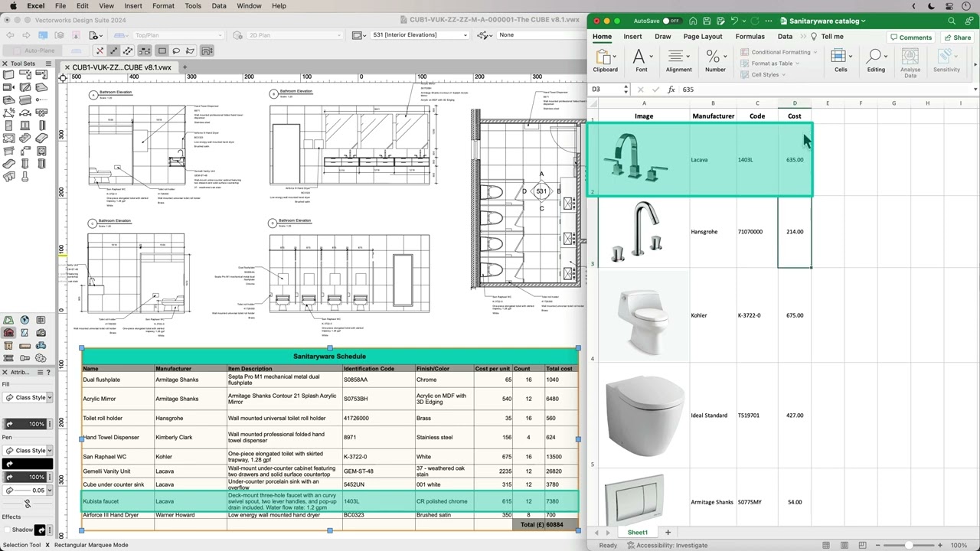Switch to Excel Formulas ribbon tab
Viewport: 980px width, 551px height.
(x=750, y=37)
